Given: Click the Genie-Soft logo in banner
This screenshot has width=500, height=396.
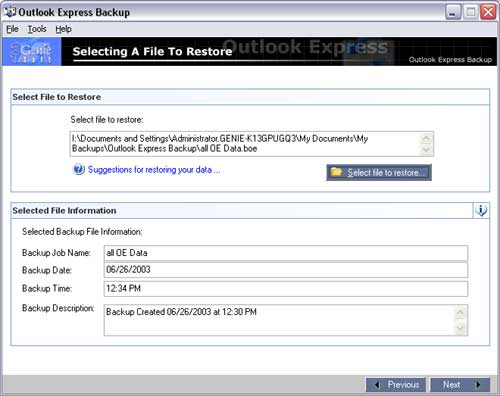Looking at the screenshot, I should [x=32, y=52].
